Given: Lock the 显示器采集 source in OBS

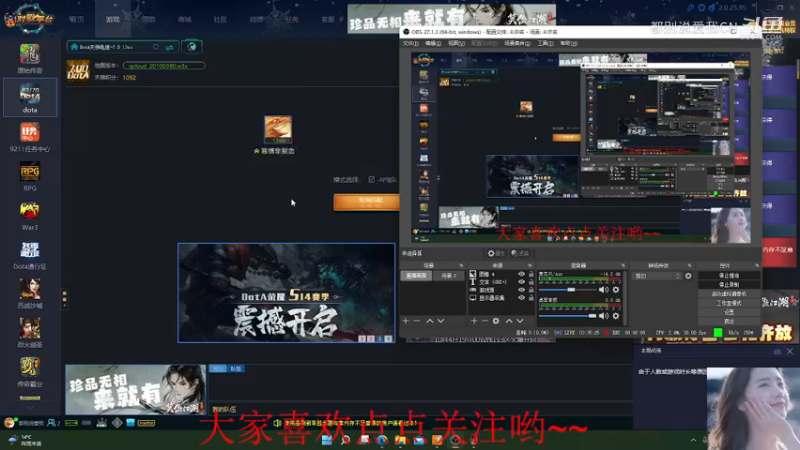Looking at the screenshot, I should (x=531, y=297).
